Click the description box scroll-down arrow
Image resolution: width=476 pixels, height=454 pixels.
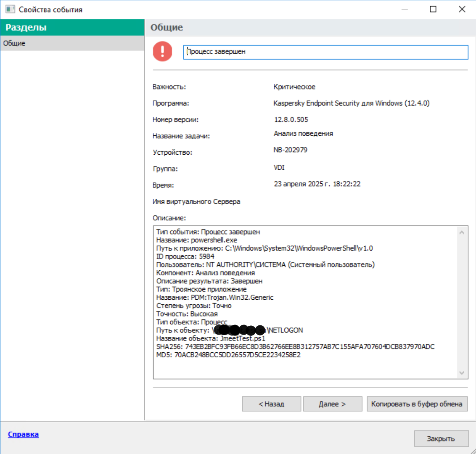(x=462, y=373)
